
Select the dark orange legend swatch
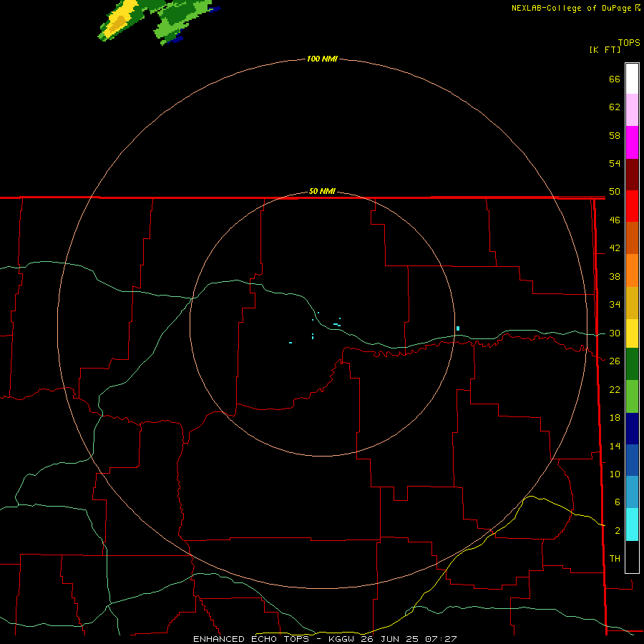tap(632, 238)
